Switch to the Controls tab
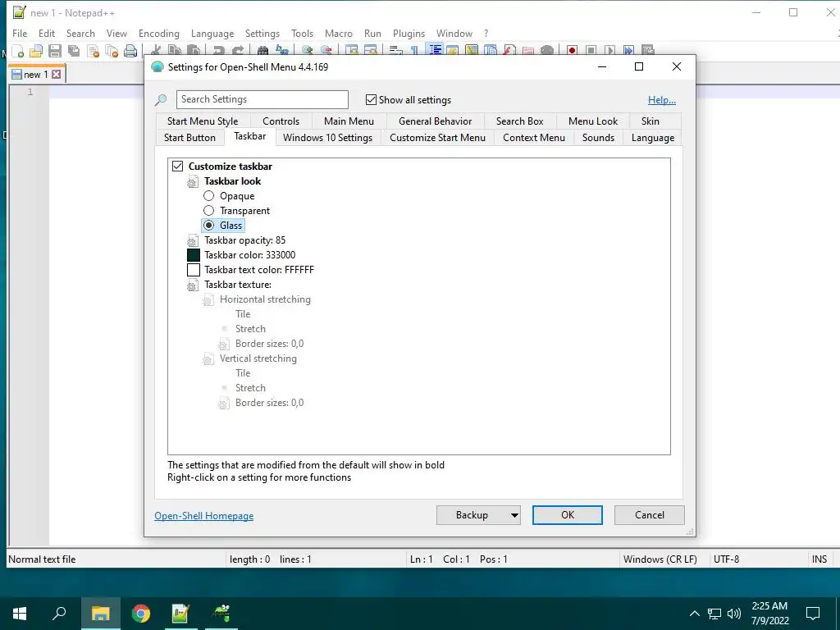This screenshot has width=840, height=630. (281, 121)
